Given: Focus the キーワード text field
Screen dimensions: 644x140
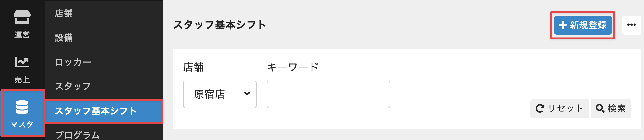Looking at the screenshot, I should click(x=328, y=94).
